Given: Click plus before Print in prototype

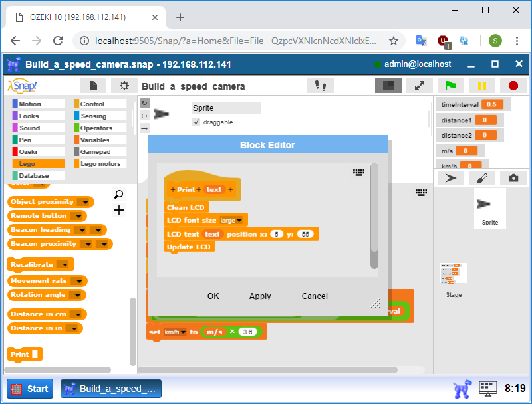Looking at the screenshot, I should point(173,189).
